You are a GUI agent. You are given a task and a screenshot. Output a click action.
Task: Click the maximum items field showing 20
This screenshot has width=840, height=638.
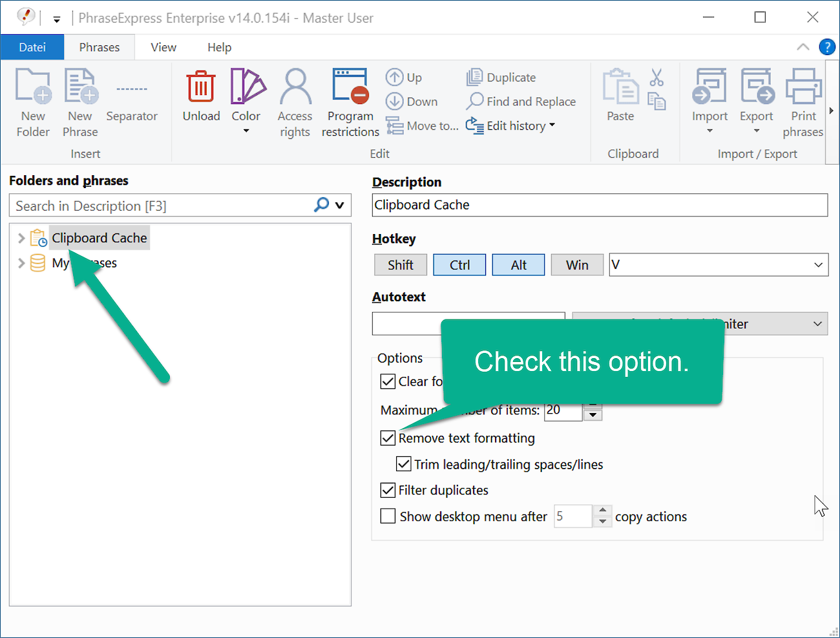coord(563,410)
